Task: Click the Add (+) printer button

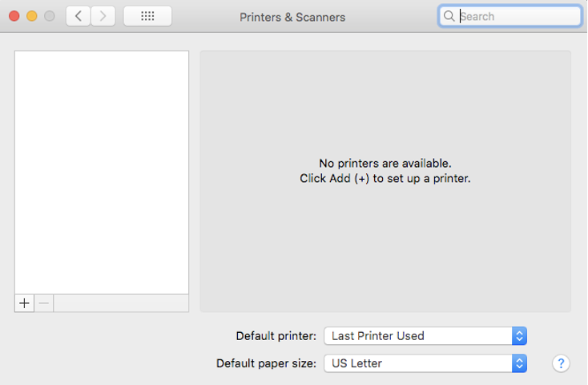Action: coord(24,303)
